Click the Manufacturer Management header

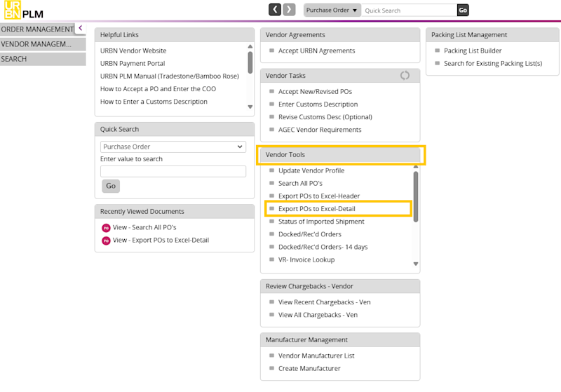tap(340, 340)
